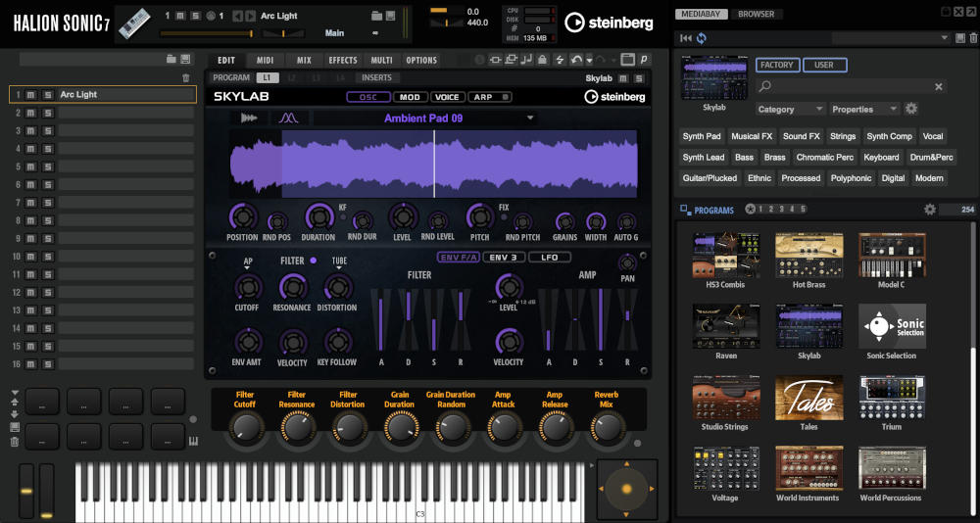
Task: Click the magnifier search icon in MediaBay
Action: click(x=764, y=87)
